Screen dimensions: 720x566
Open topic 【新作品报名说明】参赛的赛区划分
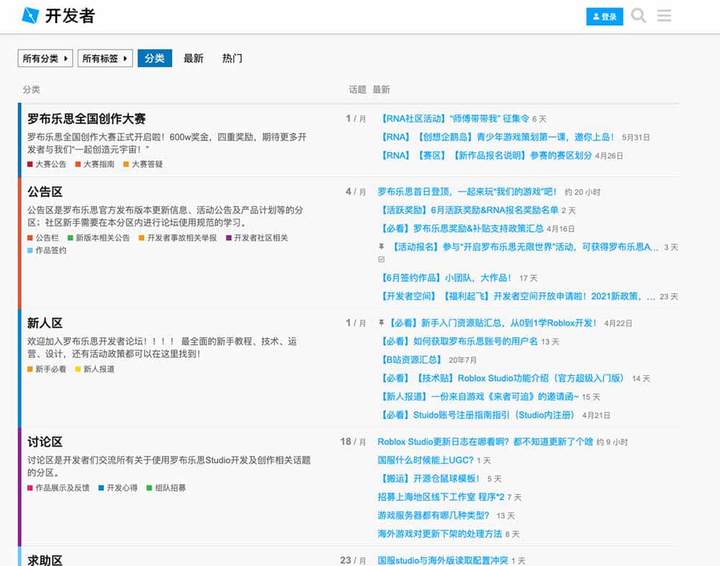coord(485,156)
